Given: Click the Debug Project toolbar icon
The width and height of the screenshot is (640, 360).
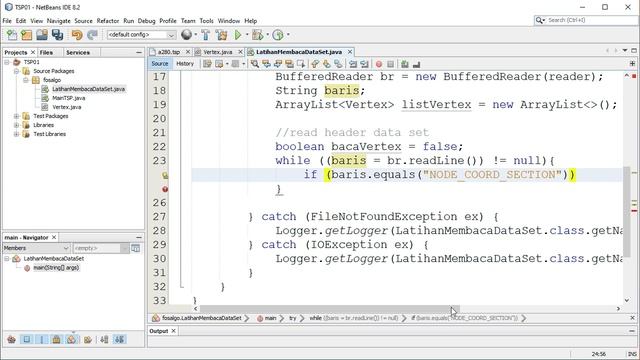Looking at the screenshot, I should [x=258, y=35].
